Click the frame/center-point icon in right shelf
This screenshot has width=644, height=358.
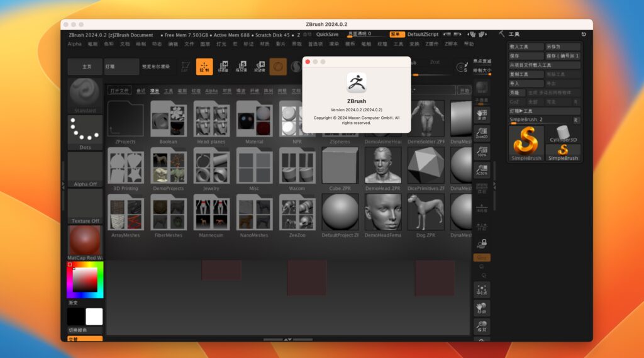point(482,290)
